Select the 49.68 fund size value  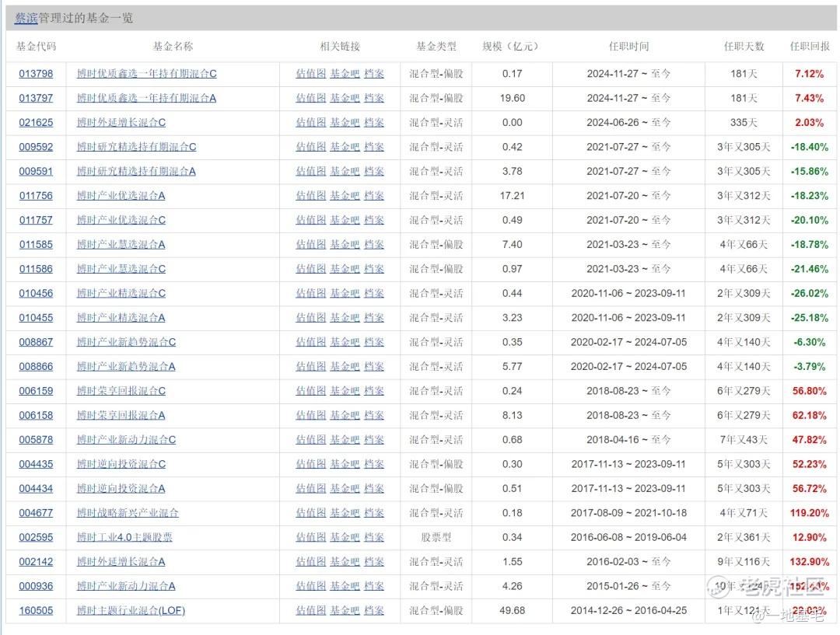tap(512, 610)
